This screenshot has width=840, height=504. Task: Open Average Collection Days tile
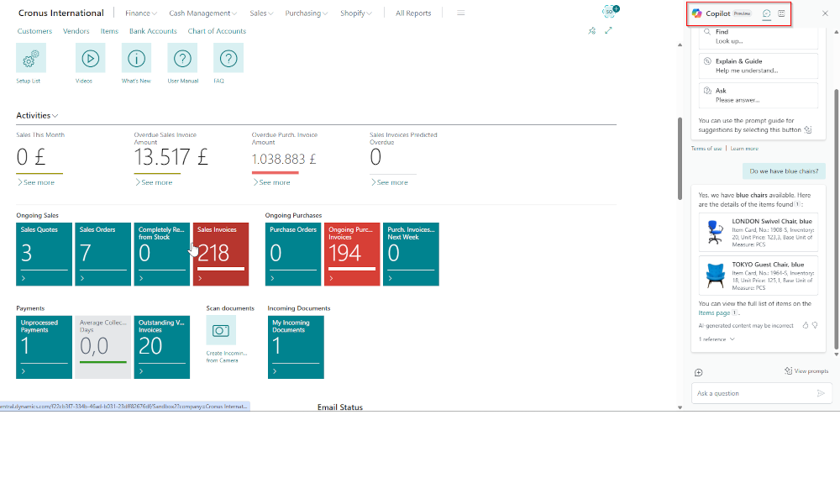click(102, 347)
